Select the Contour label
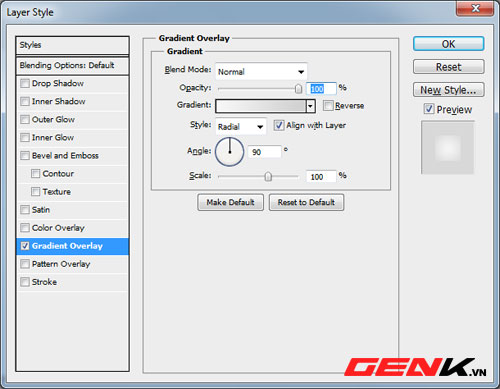This screenshot has width=500, height=389. point(58,174)
